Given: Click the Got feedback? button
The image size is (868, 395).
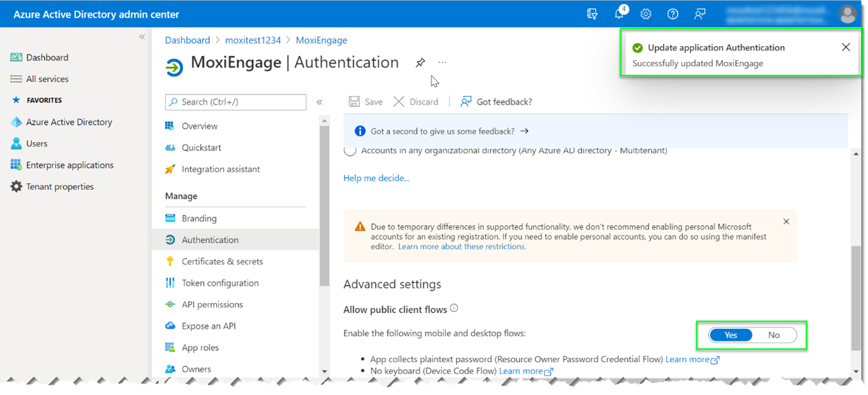Looking at the screenshot, I should pyautogui.click(x=497, y=102).
